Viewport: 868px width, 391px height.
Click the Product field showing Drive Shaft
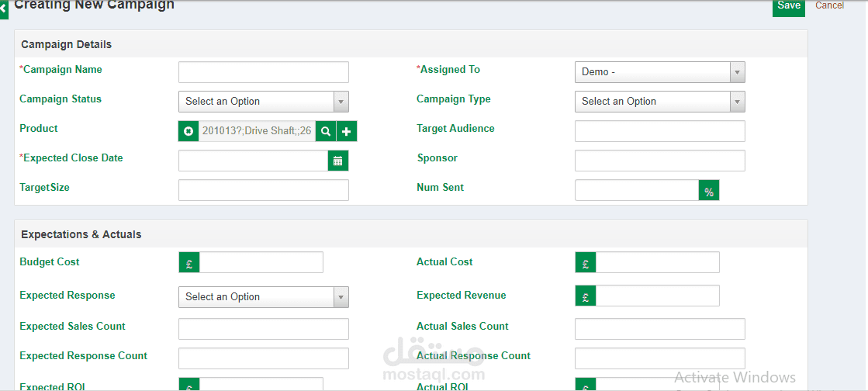tap(257, 131)
